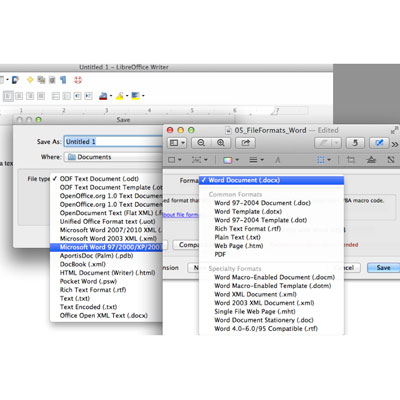The width and height of the screenshot is (400, 400).
Task: Open the rectangle shapes dropdown in Preview
Action: pos(175,160)
